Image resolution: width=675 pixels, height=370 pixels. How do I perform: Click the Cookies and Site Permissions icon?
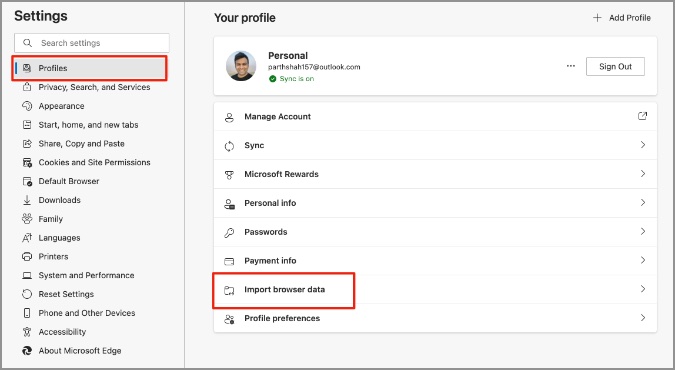pos(27,162)
